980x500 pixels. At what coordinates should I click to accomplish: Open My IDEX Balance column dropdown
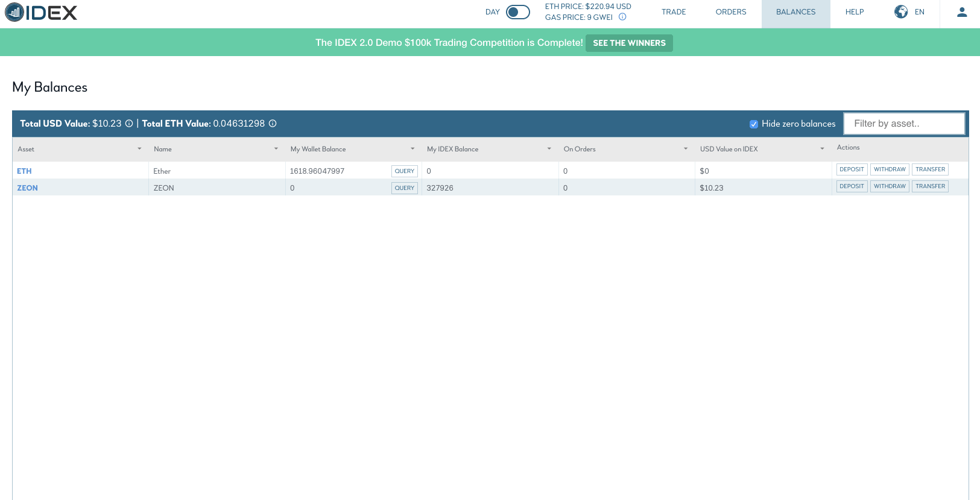click(x=549, y=149)
